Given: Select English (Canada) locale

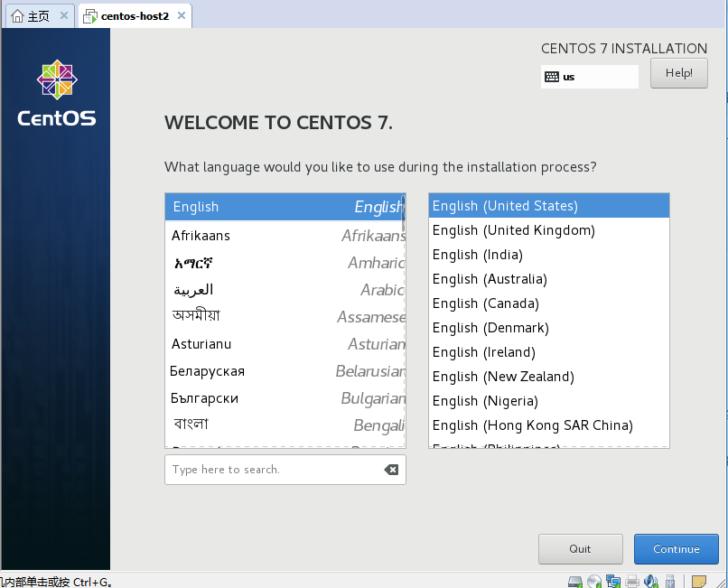Looking at the screenshot, I should [x=549, y=303].
